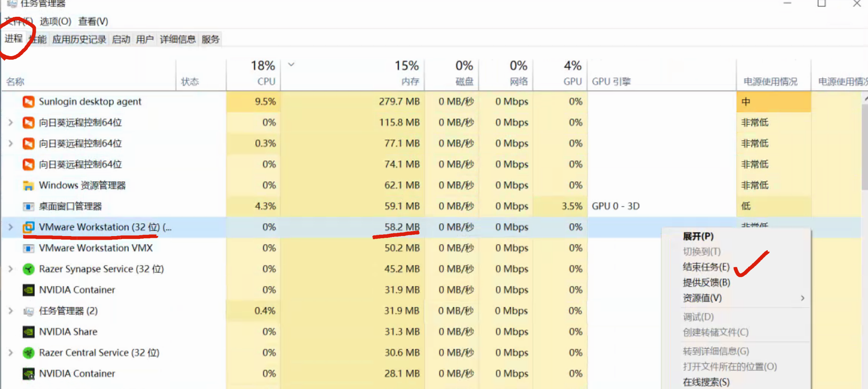Open the 选项(O) menu
This screenshot has width=868, height=389.
coord(55,22)
